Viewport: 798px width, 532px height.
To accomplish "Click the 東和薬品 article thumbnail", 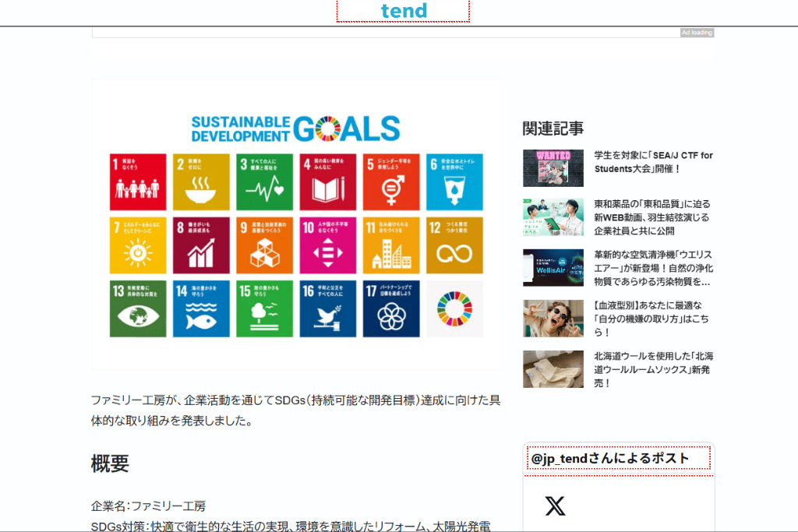I will (x=553, y=217).
